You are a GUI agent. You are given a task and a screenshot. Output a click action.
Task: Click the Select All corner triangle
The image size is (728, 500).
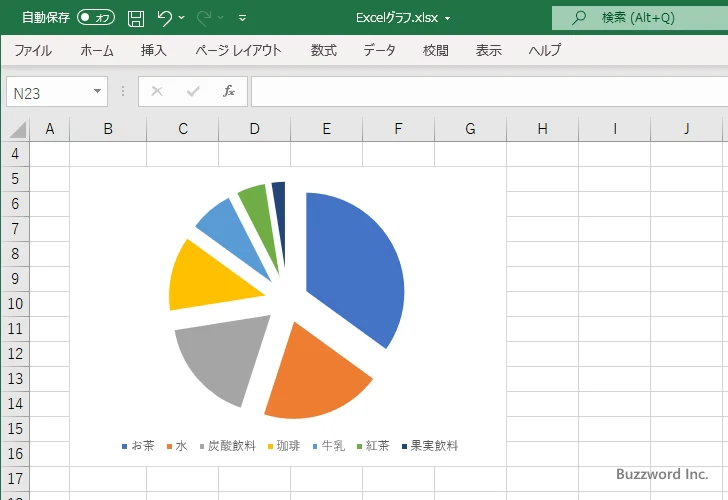point(17,129)
